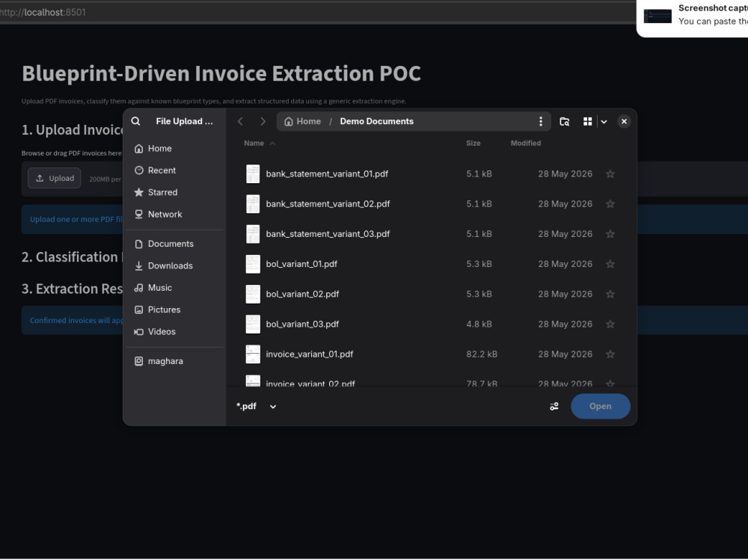Click thumbnail of bol_variant_01.pdf
The image size is (748, 560).
coord(253,264)
